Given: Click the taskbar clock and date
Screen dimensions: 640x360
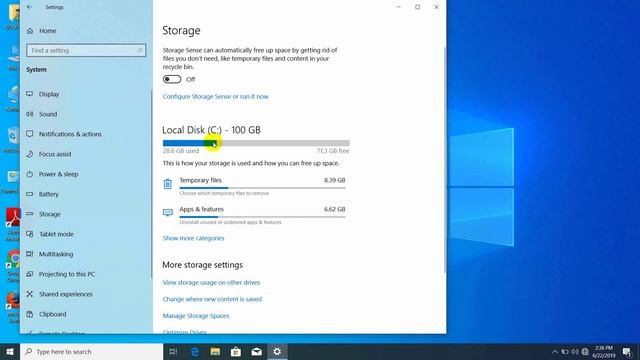Looking at the screenshot, I should point(604,351).
